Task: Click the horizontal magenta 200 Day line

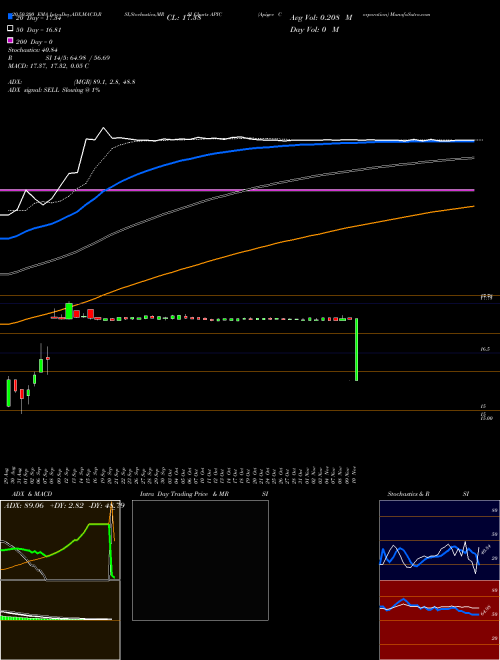Action: click(x=237, y=190)
